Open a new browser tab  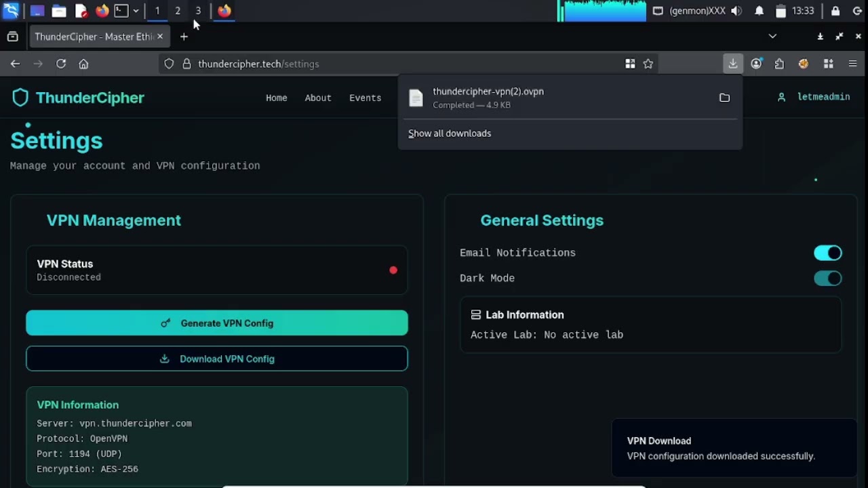pyautogui.click(x=184, y=37)
